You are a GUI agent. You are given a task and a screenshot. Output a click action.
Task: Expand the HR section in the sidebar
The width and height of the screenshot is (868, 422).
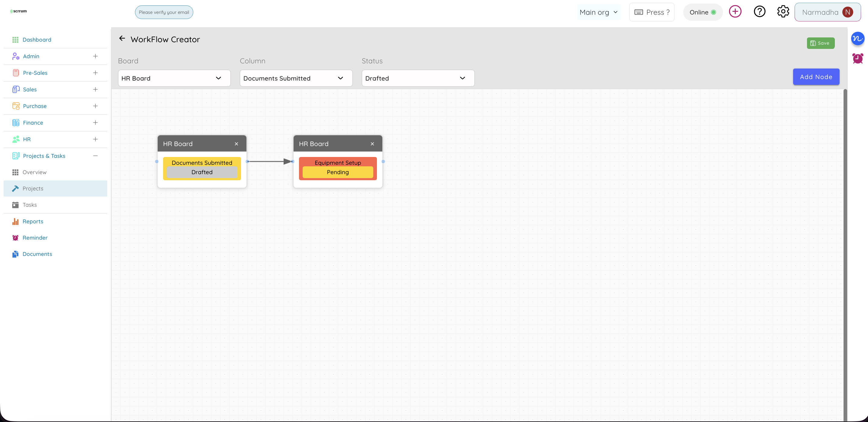(x=95, y=139)
